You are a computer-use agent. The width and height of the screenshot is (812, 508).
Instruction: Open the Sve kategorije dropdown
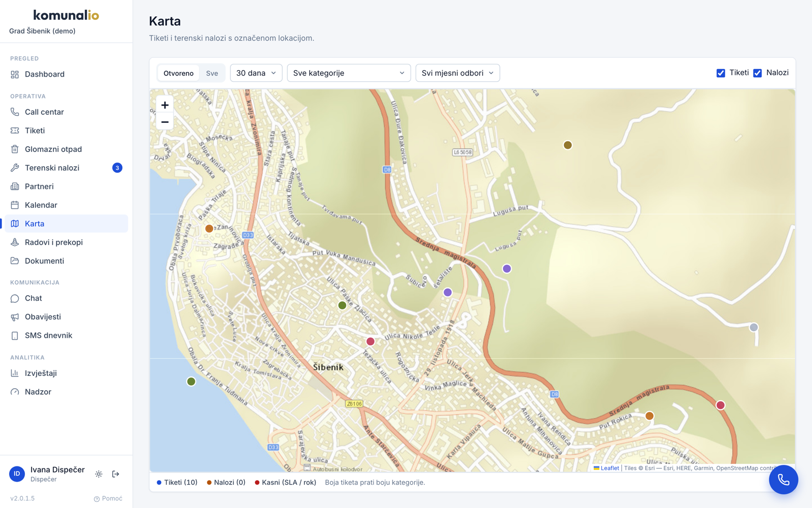(x=349, y=73)
